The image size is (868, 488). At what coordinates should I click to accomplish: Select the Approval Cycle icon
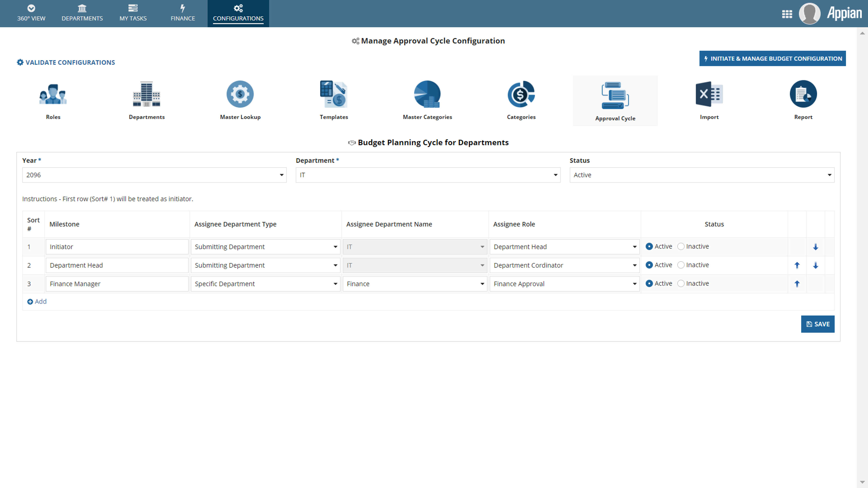point(615,95)
